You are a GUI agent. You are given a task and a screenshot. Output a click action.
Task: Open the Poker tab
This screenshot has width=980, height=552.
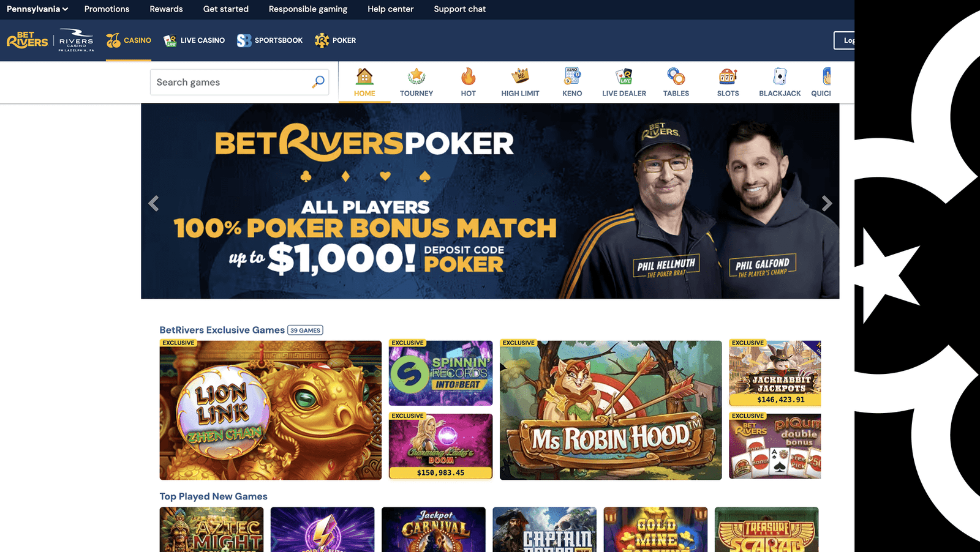(x=335, y=40)
